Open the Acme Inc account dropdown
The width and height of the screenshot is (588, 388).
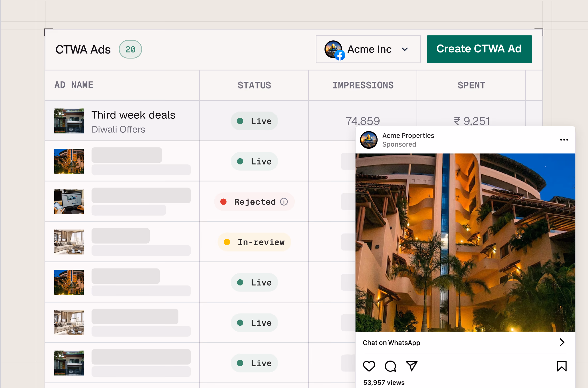(x=405, y=49)
